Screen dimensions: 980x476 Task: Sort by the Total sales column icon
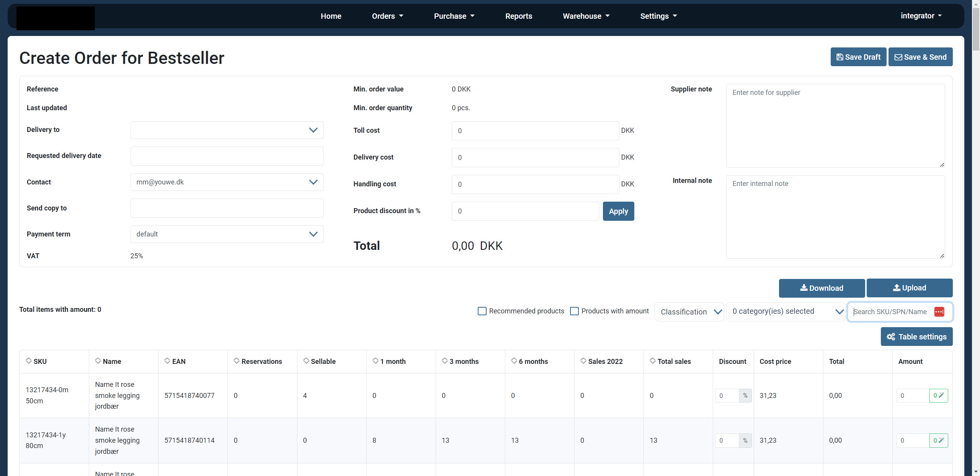click(x=653, y=361)
